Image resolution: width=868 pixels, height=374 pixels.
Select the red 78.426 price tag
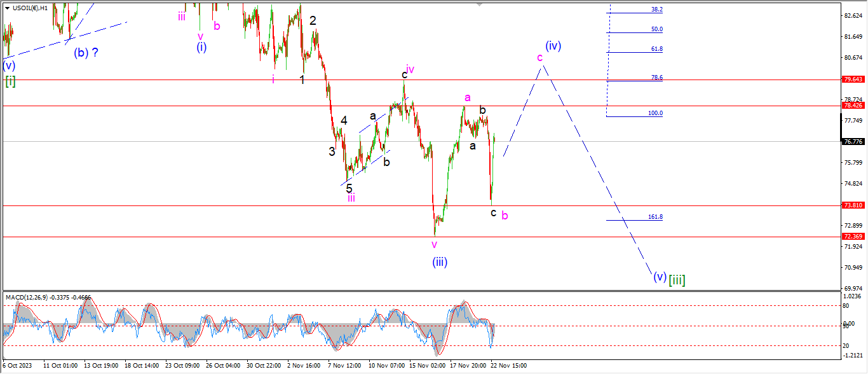(853, 106)
